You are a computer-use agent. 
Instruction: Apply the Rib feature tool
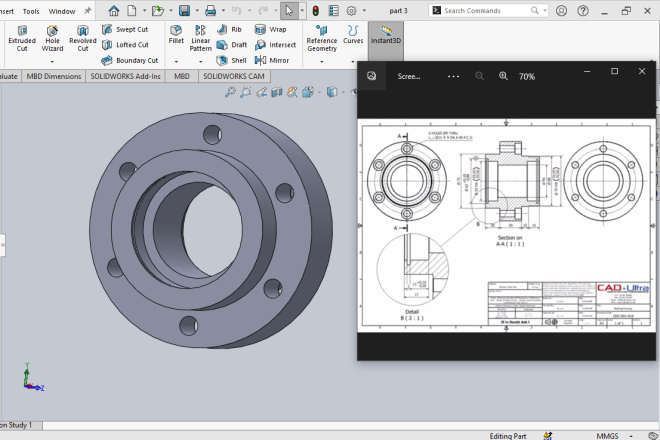229,30
